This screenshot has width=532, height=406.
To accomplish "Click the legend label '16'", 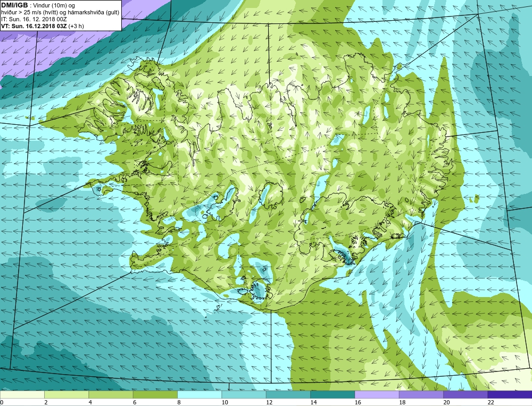I will [358, 402].
